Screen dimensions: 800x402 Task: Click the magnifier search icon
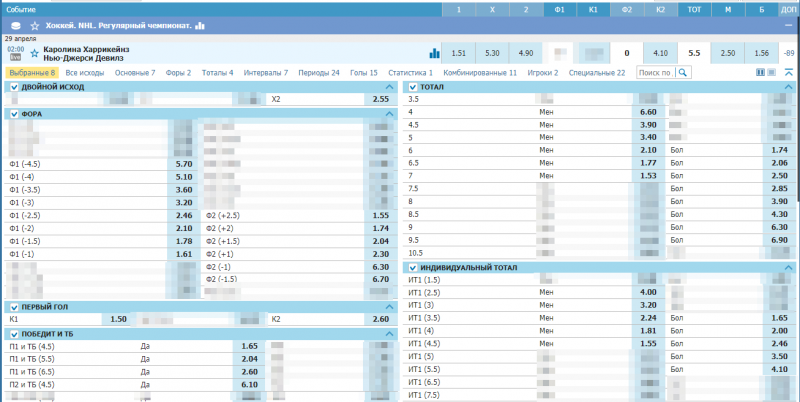(x=683, y=73)
